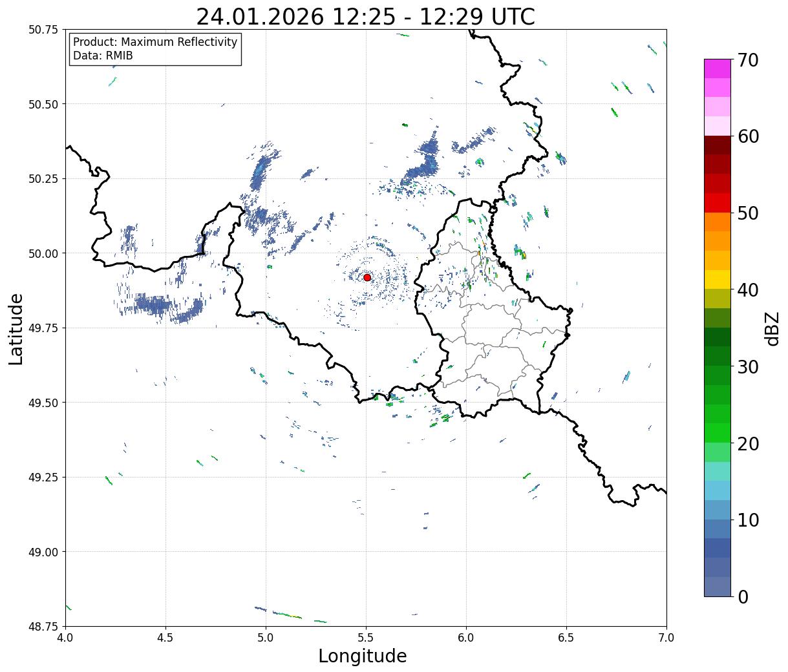Viewport: 788px width, 672px height.
Task: Click the Latitude axis label
Action: click(16, 329)
